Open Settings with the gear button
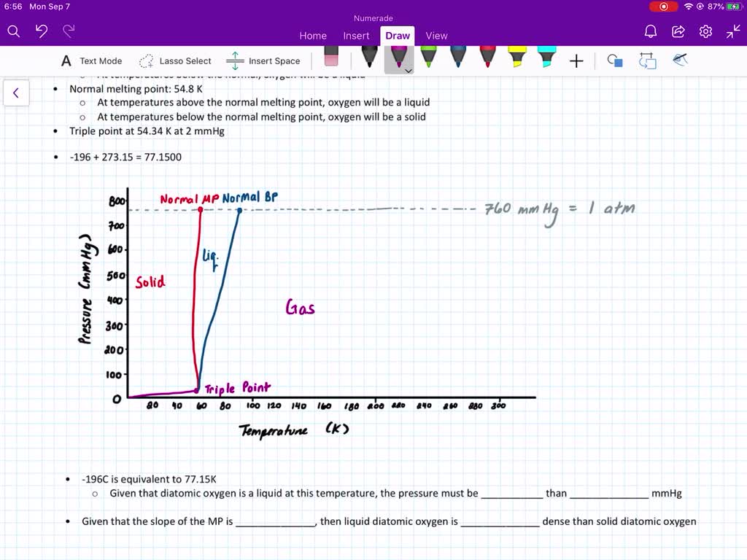The image size is (747, 560). 705,31
